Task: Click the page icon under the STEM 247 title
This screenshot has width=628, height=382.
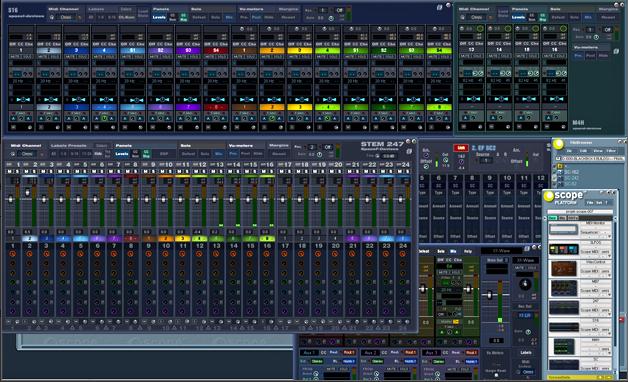Action: 409,151
